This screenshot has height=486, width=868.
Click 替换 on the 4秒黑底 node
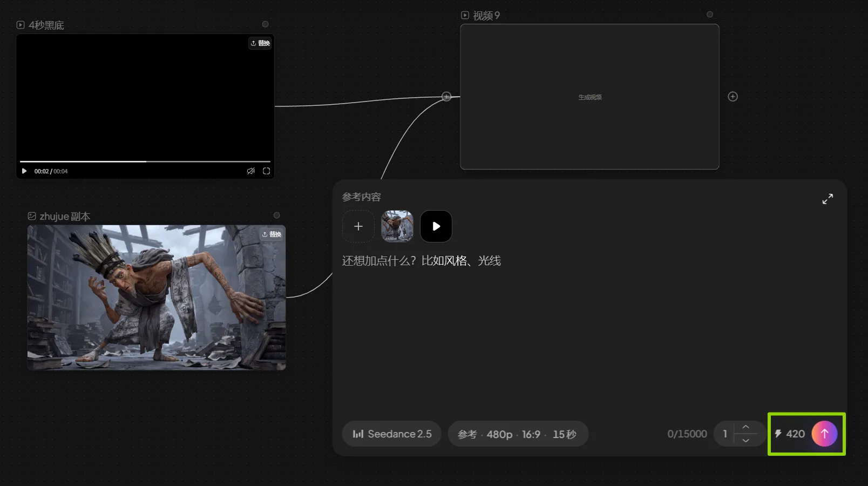pos(260,43)
